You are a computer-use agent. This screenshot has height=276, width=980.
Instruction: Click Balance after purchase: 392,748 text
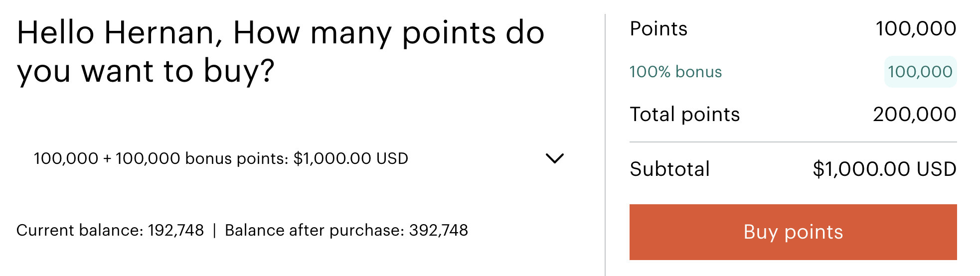346,230
